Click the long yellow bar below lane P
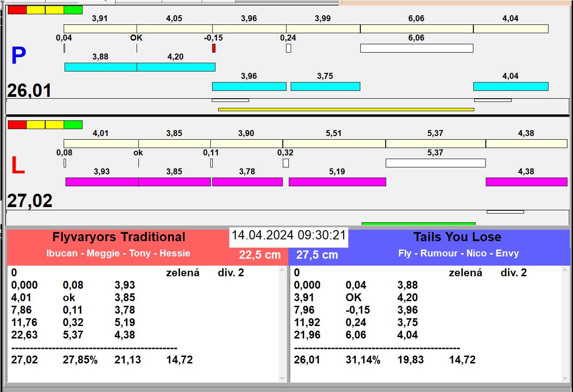The image size is (573, 392). pyautogui.click(x=346, y=109)
